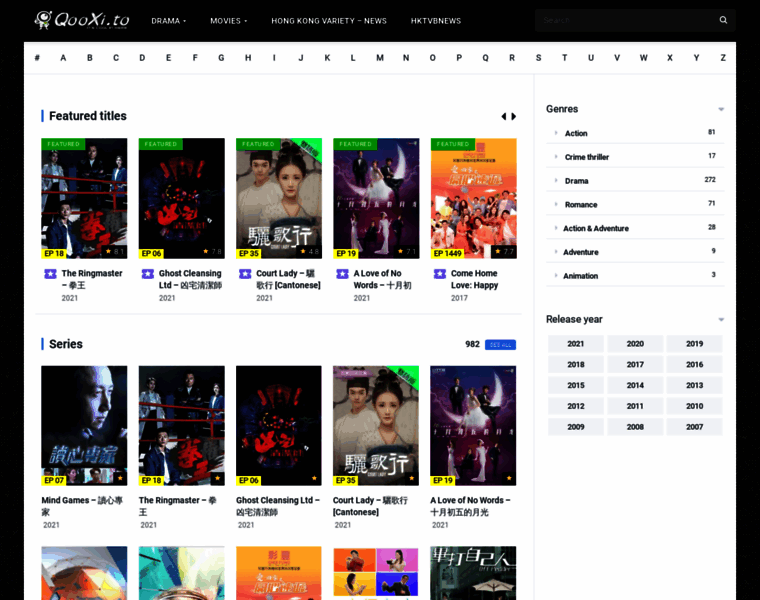Open the DRAMA dropdown menu
This screenshot has width=760, height=600.
pos(169,21)
